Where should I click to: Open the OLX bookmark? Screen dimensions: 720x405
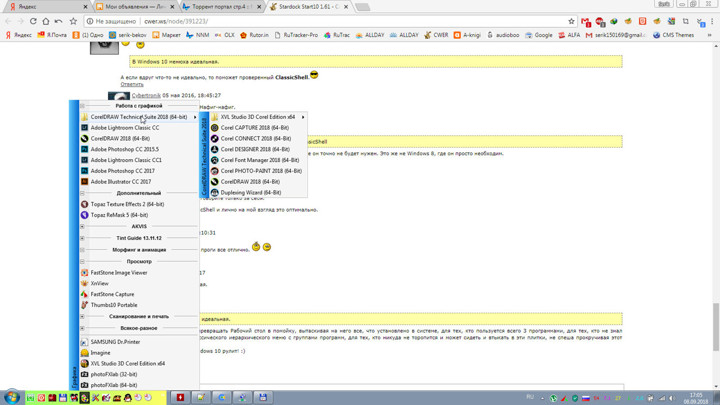(x=225, y=35)
